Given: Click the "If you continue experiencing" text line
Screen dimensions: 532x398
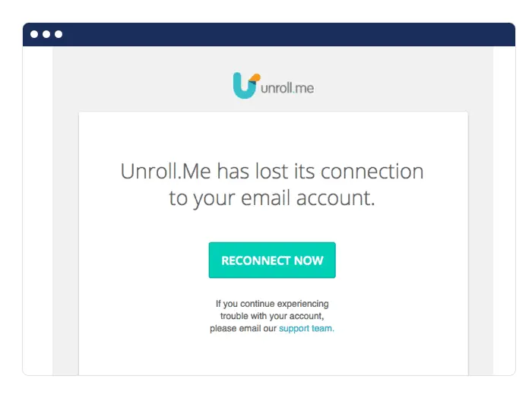Looking at the screenshot, I should [271, 304].
